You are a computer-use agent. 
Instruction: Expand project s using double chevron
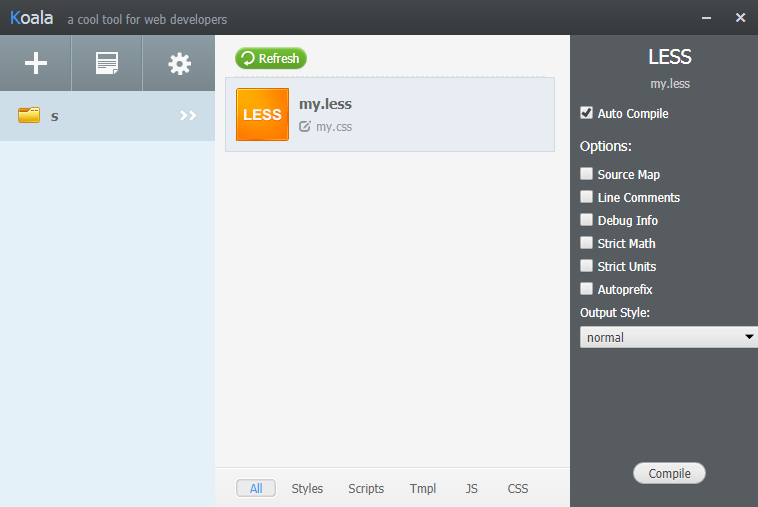point(188,116)
